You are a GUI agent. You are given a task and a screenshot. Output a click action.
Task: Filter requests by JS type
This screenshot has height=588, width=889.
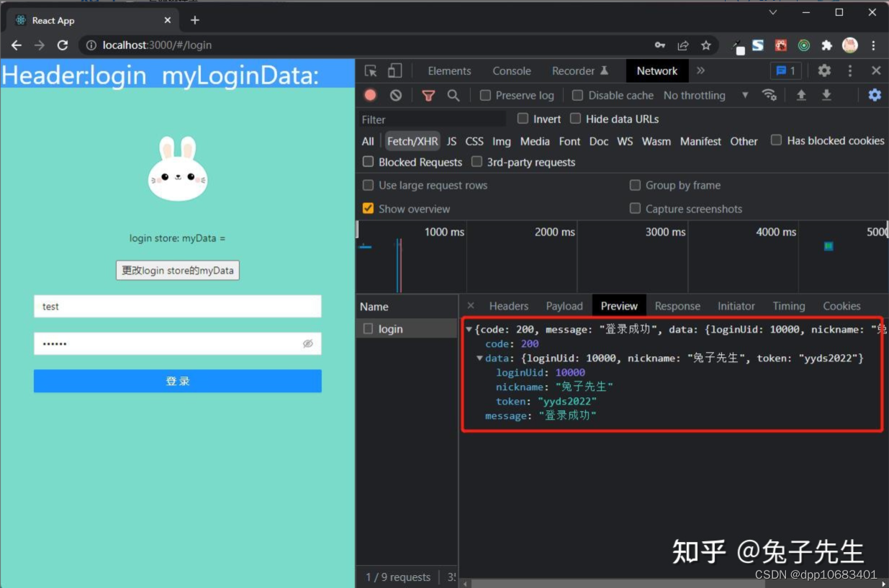[x=451, y=141]
